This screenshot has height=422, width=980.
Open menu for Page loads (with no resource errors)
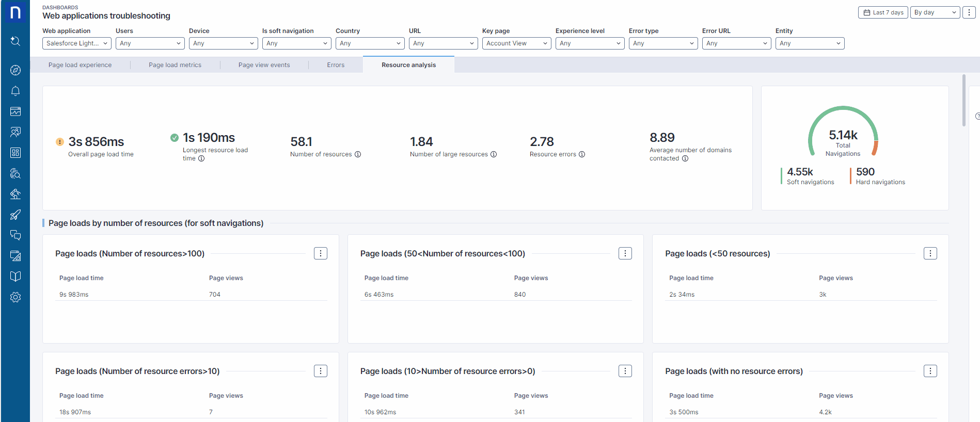tap(930, 371)
